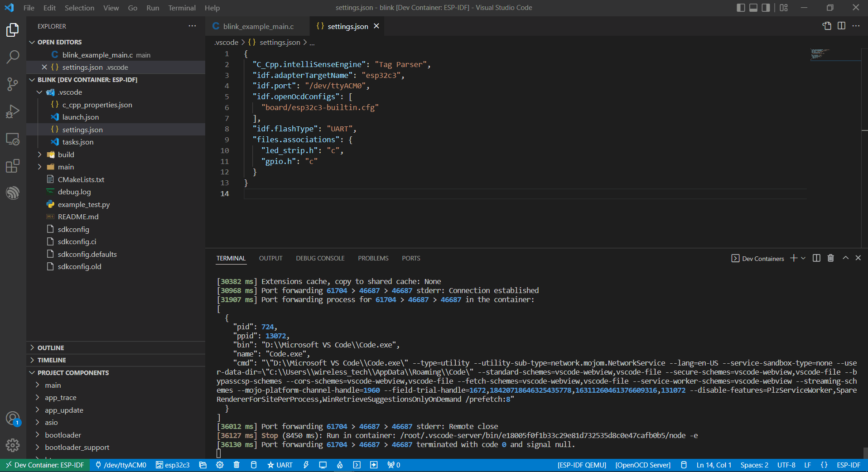
Task: Switch to the PROBLEMS panel tab
Action: tap(373, 258)
